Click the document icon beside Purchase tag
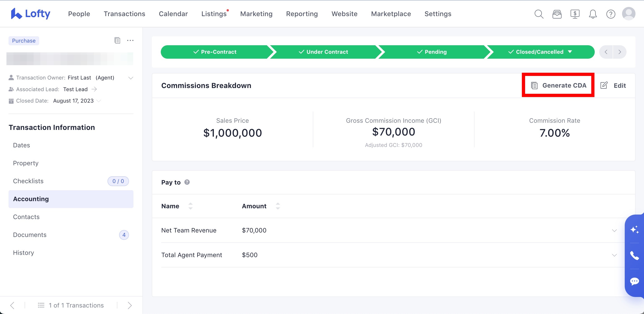 (117, 40)
